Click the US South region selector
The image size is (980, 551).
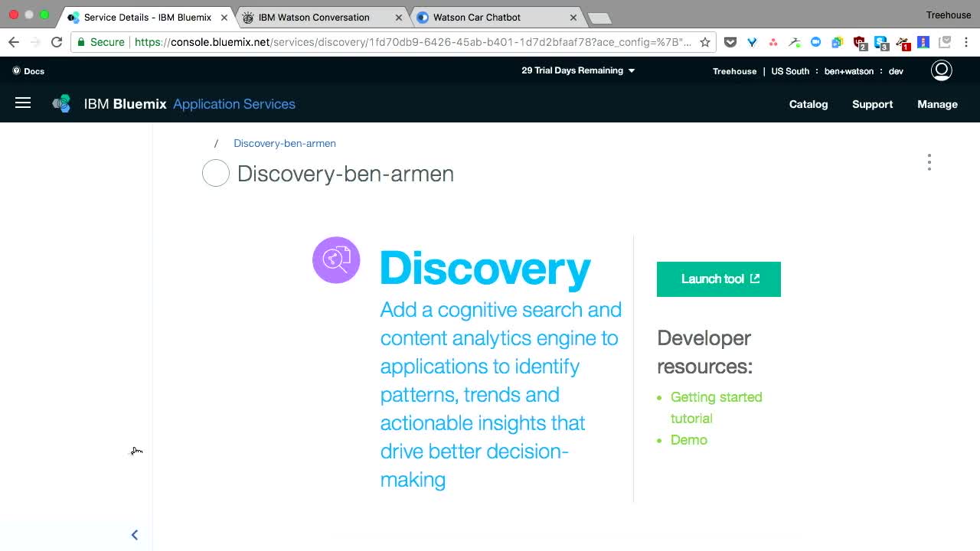pos(790,71)
